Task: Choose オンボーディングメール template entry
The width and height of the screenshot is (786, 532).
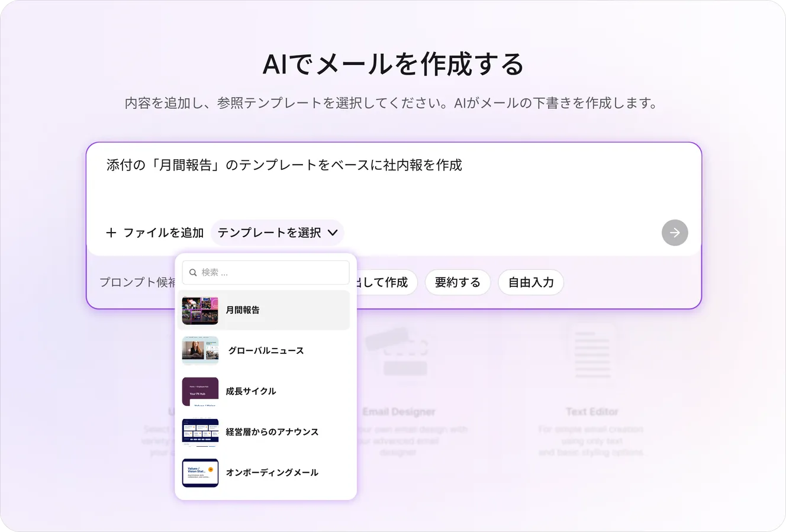Action: click(x=264, y=472)
